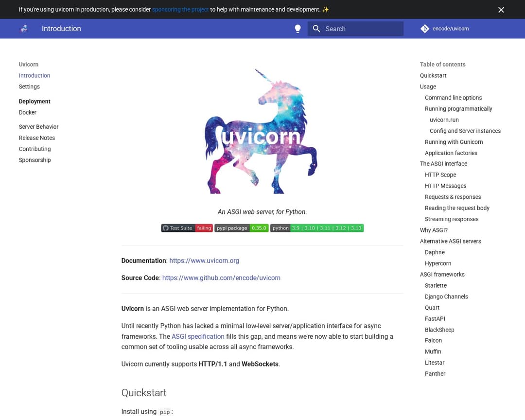Click the Uvicorn logo icon in header
This screenshot has height=420, width=525.
tap(24, 29)
